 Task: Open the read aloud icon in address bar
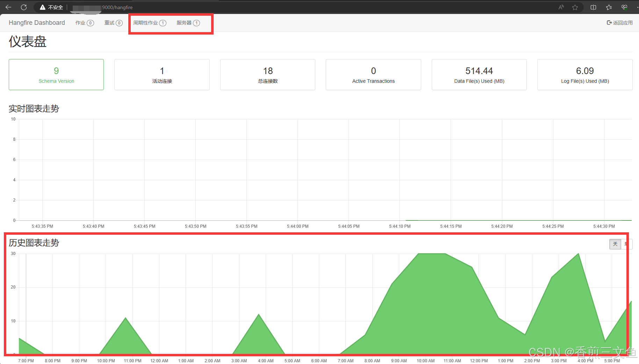point(561,7)
